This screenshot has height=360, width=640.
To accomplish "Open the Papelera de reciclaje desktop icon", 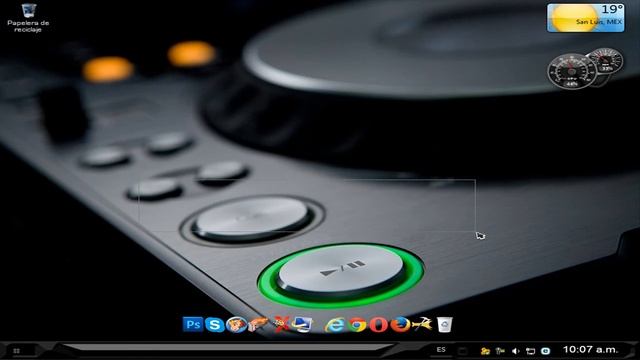I will (x=28, y=18).
